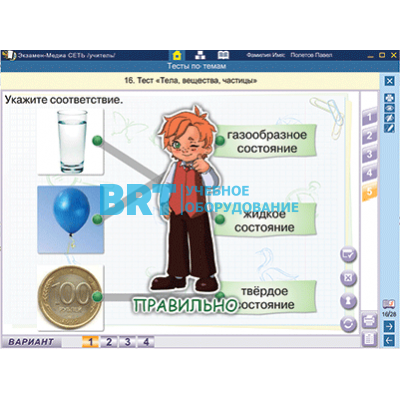Select question 5 tab

pos(370,191)
